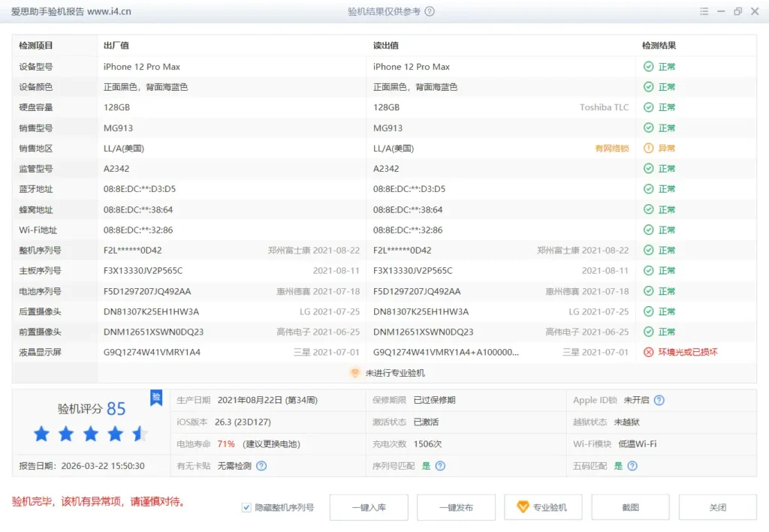The width and height of the screenshot is (769, 532).
Task: Click the 蜂窝地址 正常 check icon
Action: pos(648,209)
